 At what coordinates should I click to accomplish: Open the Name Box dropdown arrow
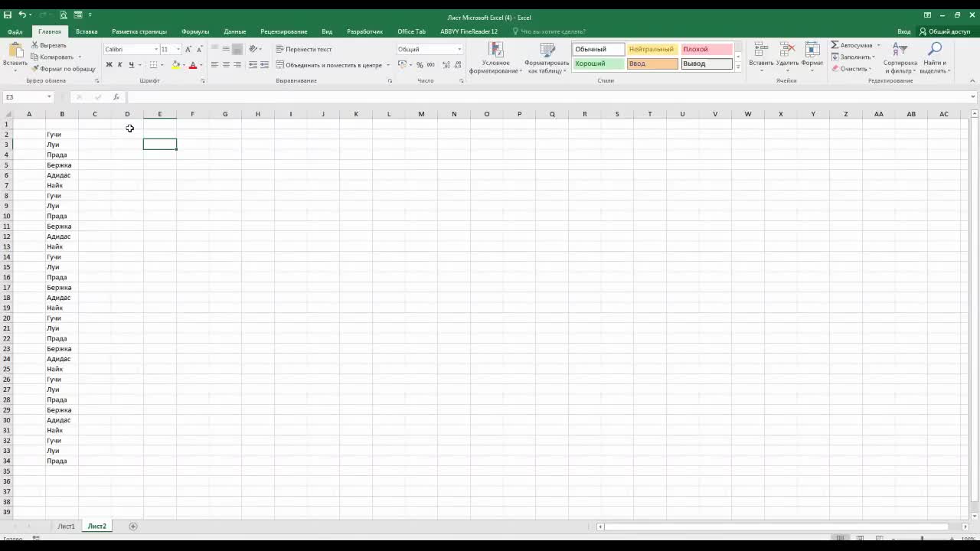click(49, 97)
